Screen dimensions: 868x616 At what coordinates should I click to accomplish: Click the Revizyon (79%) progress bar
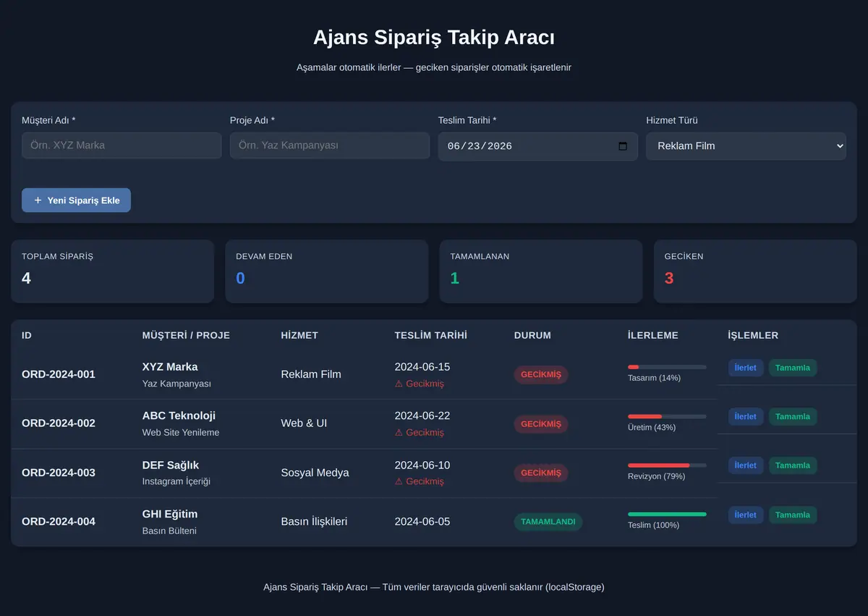[x=667, y=465]
